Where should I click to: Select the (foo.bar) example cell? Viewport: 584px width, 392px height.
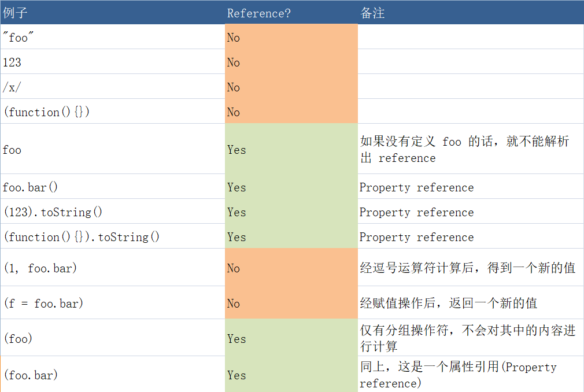click(x=113, y=375)
